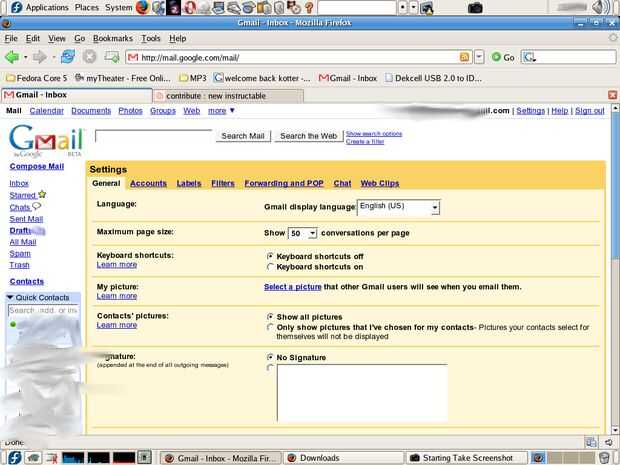This screenshot has width=620, height=465.
Task: Open the File menu
Action: 11,38
